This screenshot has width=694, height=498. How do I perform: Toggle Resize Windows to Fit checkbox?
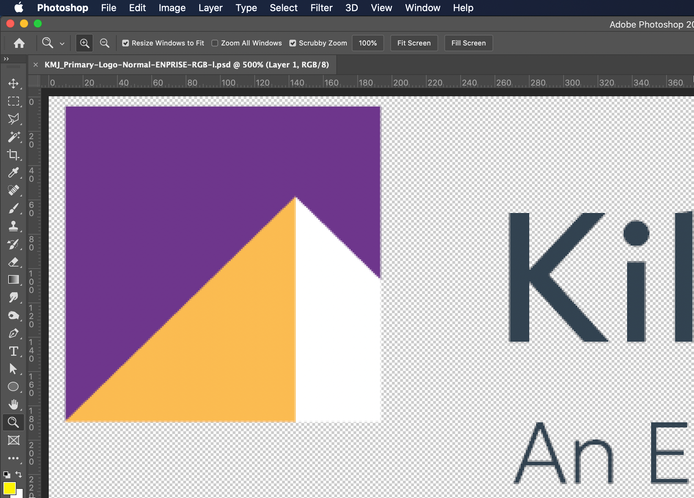tap(126, 43)
